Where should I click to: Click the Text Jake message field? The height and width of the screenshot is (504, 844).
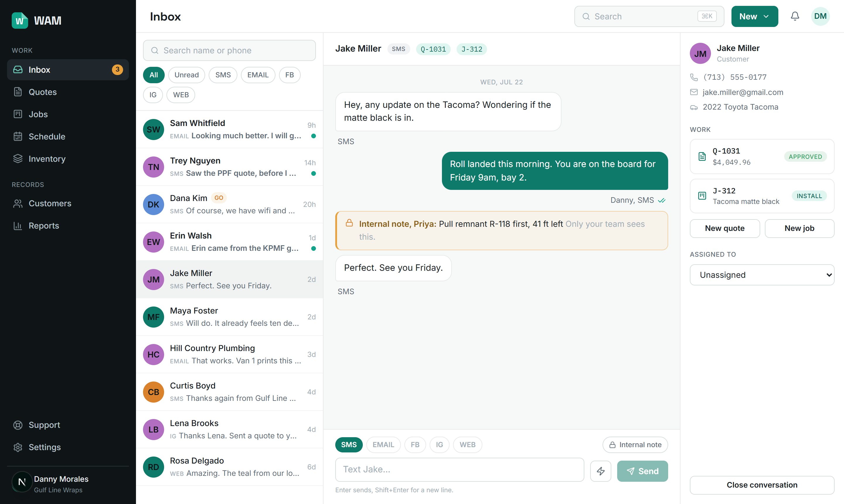point(460,470)
